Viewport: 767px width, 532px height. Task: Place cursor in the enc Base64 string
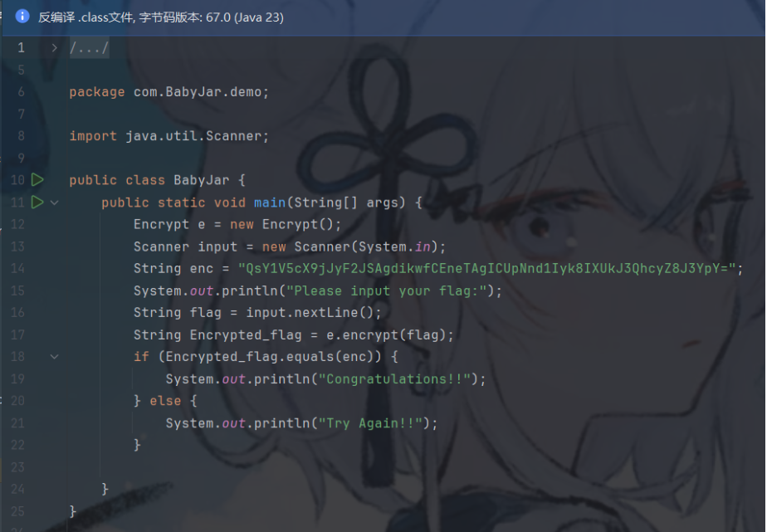[486, 268]
